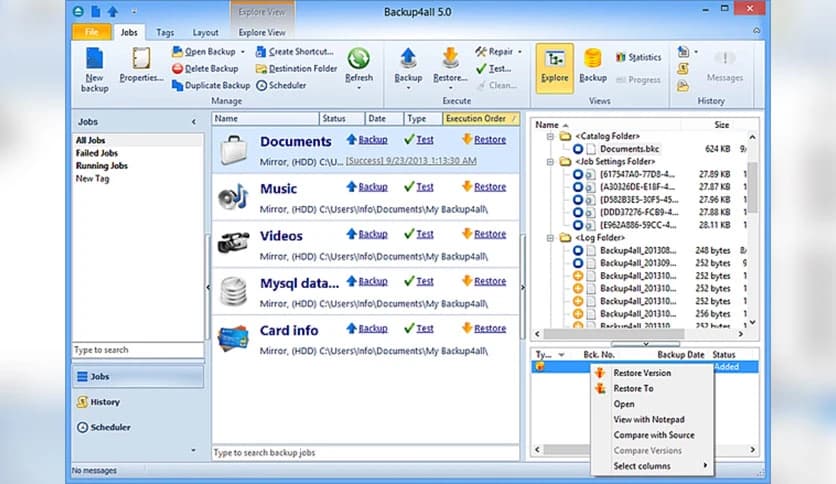Click Create Shortcut in the ribbon
836x484 pixels.
click(294, 52)
